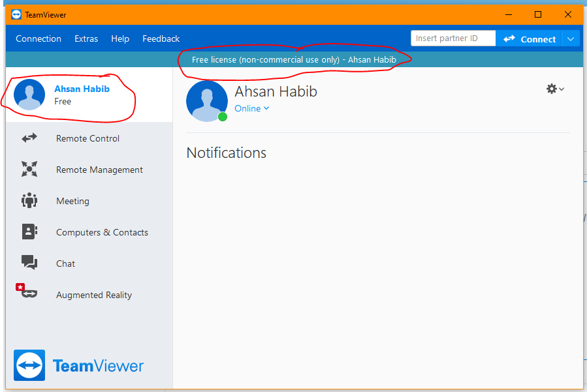Open the Chat panel
This screenshot has height=392, width=587.
pos(65,264)
